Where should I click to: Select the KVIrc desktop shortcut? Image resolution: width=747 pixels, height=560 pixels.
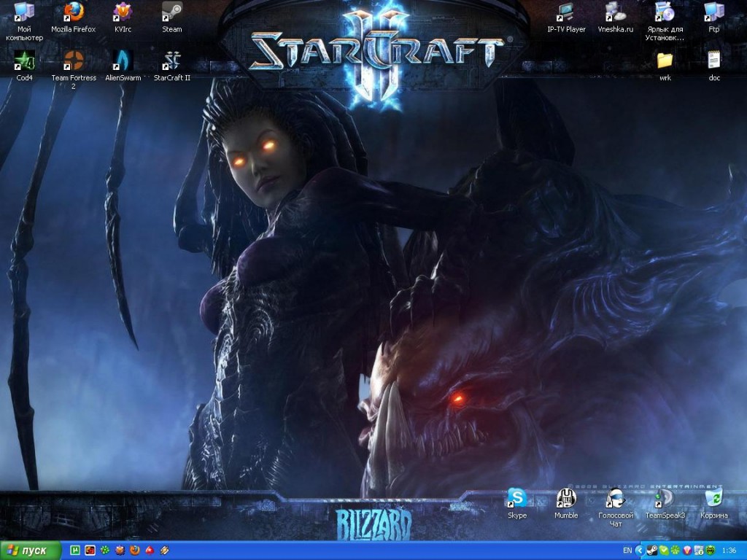point(123,17)
